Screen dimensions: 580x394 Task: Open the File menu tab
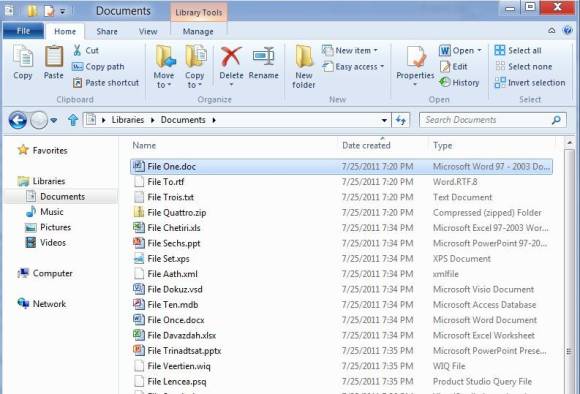point(23,31)
